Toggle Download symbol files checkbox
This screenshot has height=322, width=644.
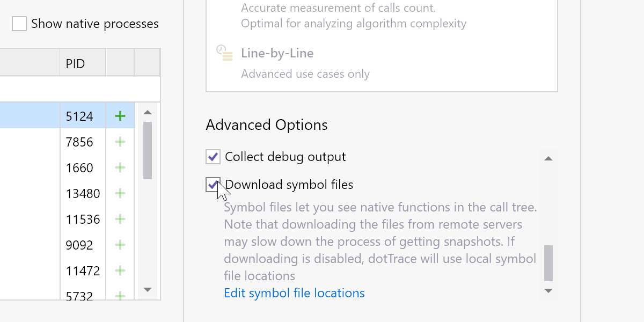pyautogui.click(x=213, y=185)
